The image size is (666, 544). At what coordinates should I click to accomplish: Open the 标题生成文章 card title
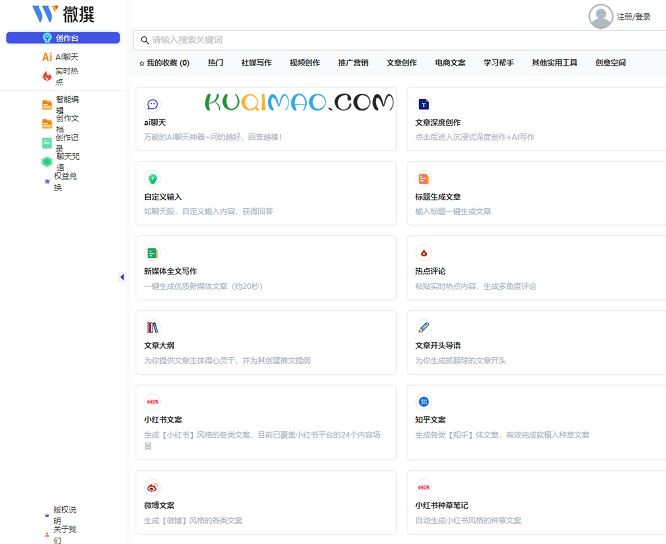[438, 197]
